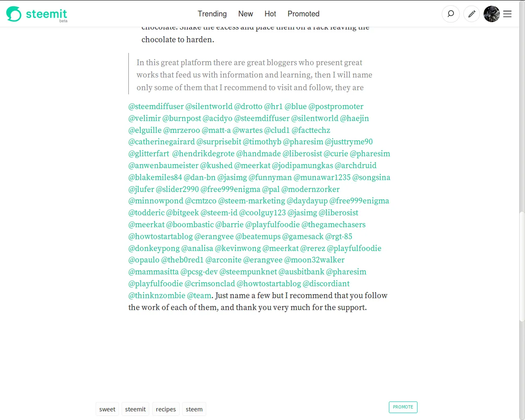Viewport: 525px width, 420px height.
Task: Visit the @kushed mention link
Action: (216, 166)
